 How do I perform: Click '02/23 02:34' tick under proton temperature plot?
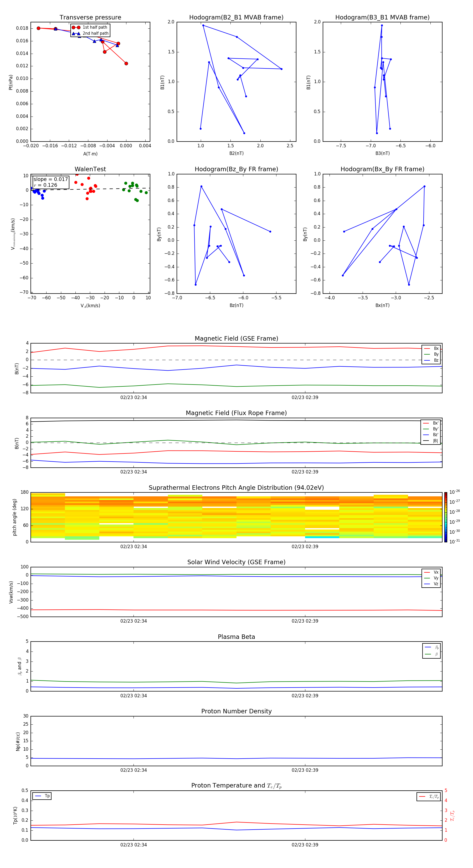[x=134, y=845]
